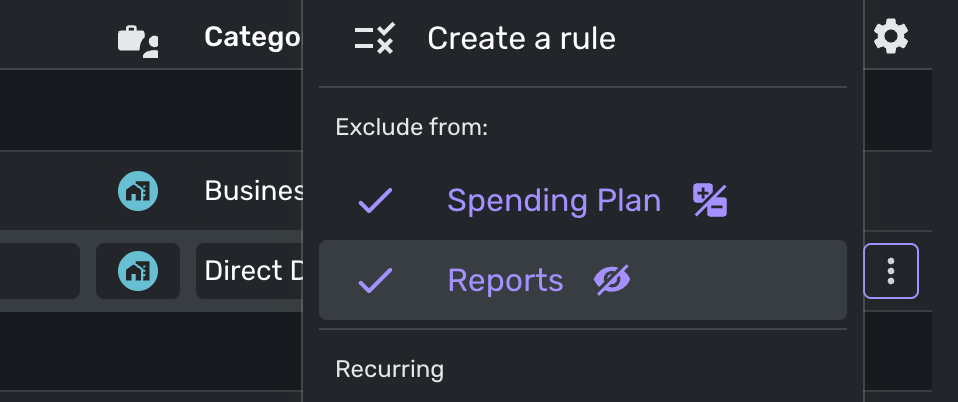Click the plus-minus icon beside Spending Plan
Screen dimensions: 958x402
tap(710, 201)
